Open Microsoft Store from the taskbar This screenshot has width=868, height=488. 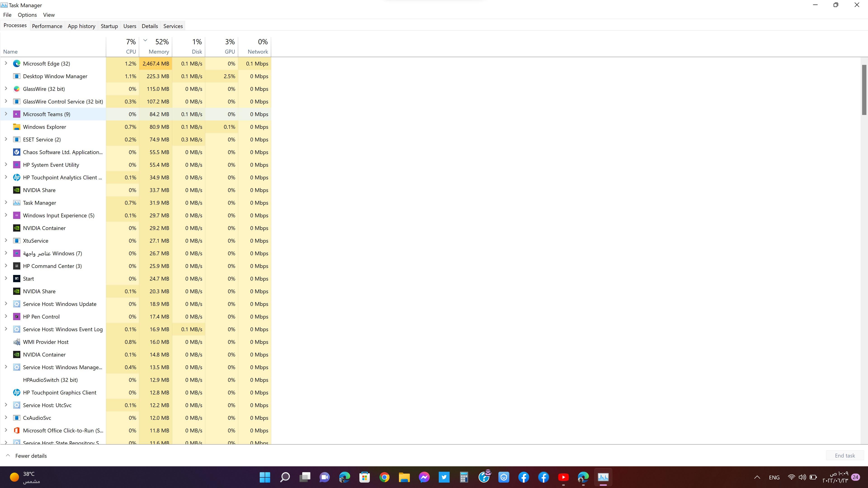(x=364, y=477)
